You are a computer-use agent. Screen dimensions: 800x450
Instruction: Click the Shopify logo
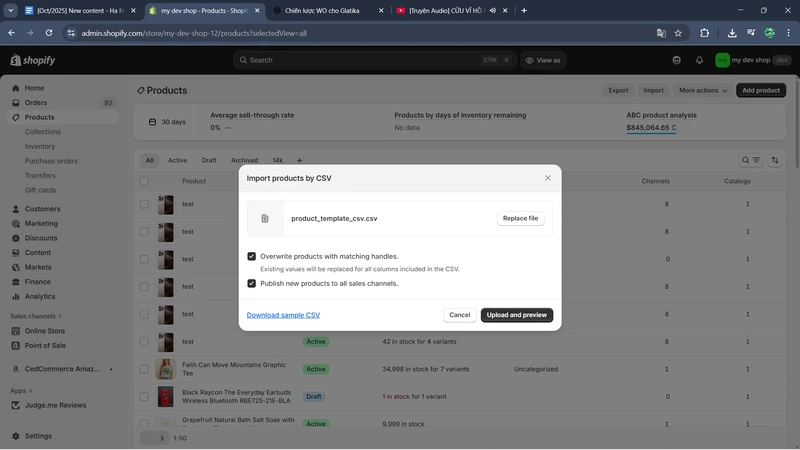[33, 60]
